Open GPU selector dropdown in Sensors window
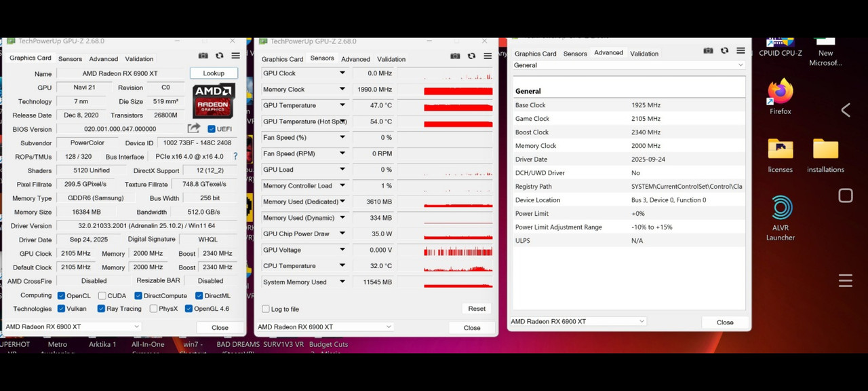This screenshot has width=868, height=391. [325, 327]
